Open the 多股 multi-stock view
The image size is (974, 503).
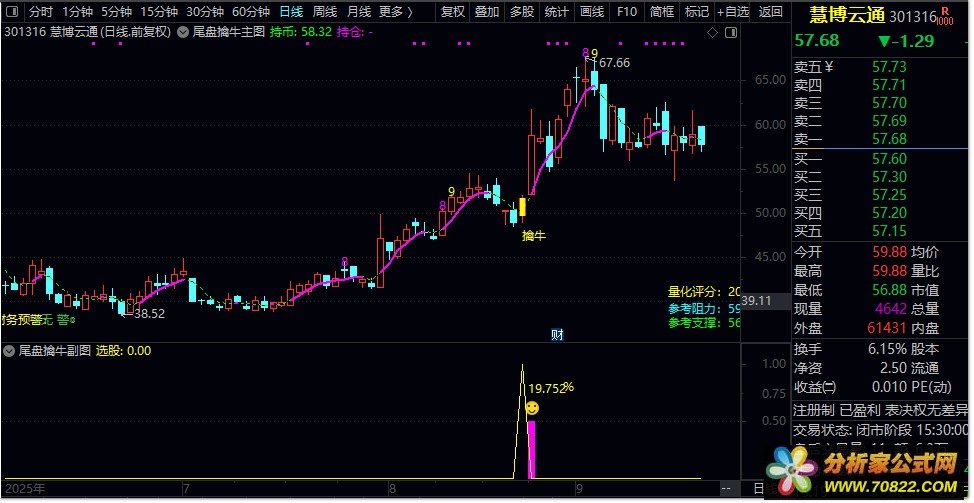tap(522, 12)
